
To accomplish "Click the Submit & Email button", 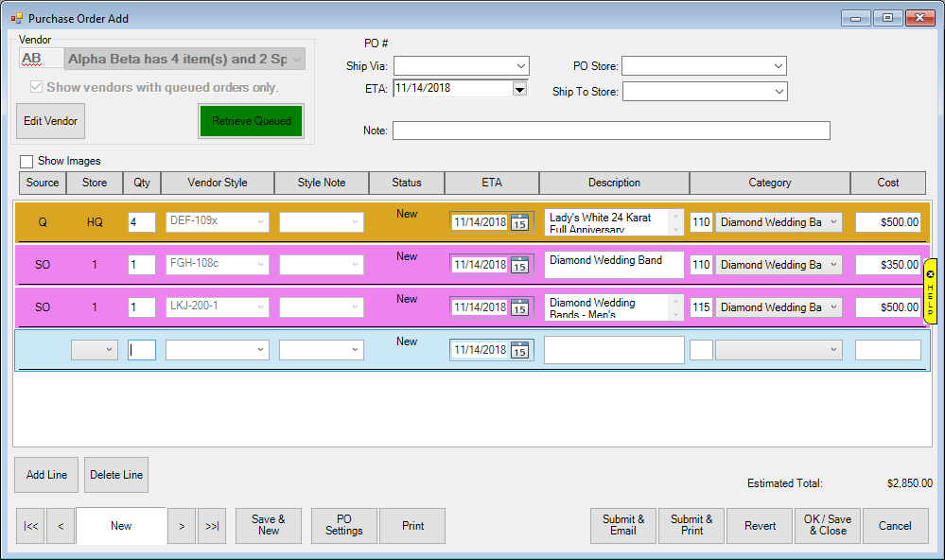I will point(623,525).
